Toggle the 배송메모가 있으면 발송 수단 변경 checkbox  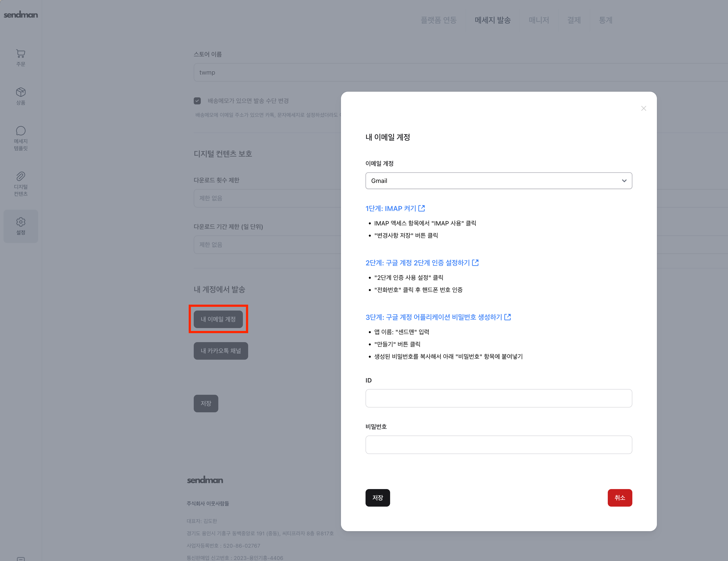(197, 101)
